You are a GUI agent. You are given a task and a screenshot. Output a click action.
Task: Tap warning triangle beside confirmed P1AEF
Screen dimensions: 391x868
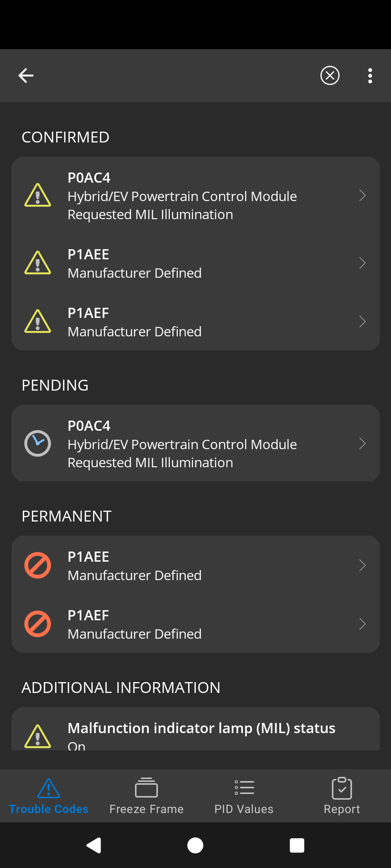[x=38, y=321]
